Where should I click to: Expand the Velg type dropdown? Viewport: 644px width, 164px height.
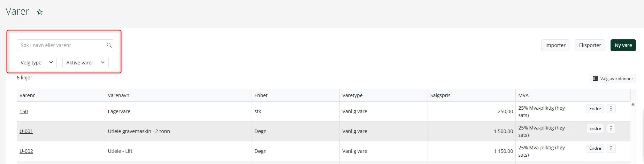click(x=37, y=63)
